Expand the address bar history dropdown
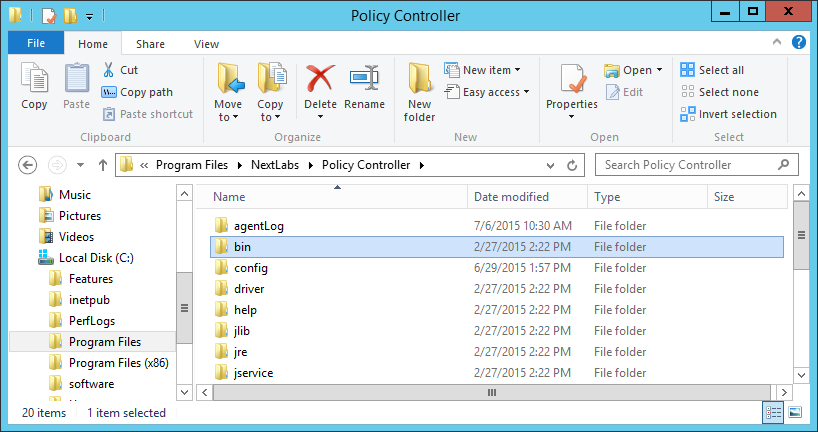This screenshot has width=818, height=432. coord(550,166)
